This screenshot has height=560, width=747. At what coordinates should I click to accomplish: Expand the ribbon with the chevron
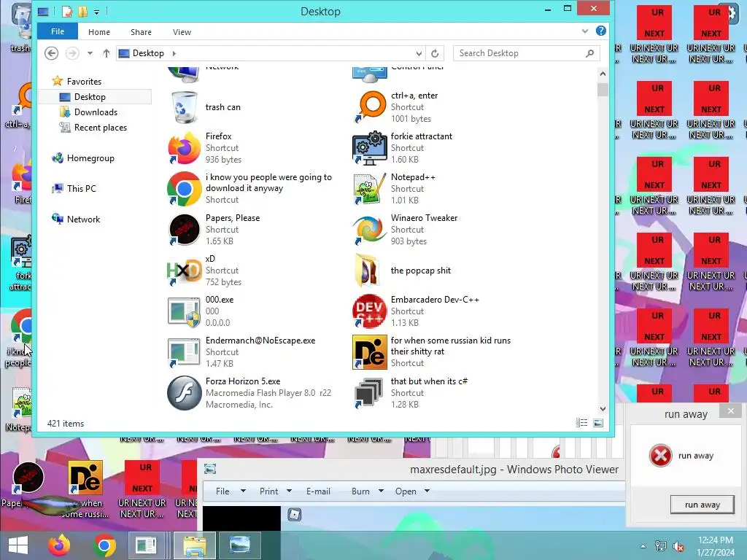coord(584,31)
